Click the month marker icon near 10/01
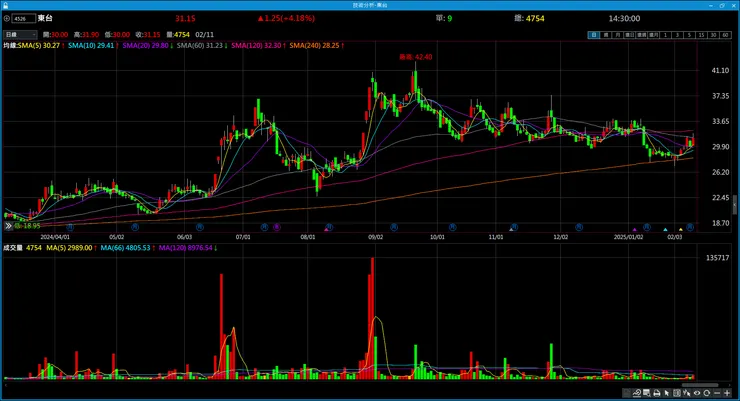 (x=452, y=227)
